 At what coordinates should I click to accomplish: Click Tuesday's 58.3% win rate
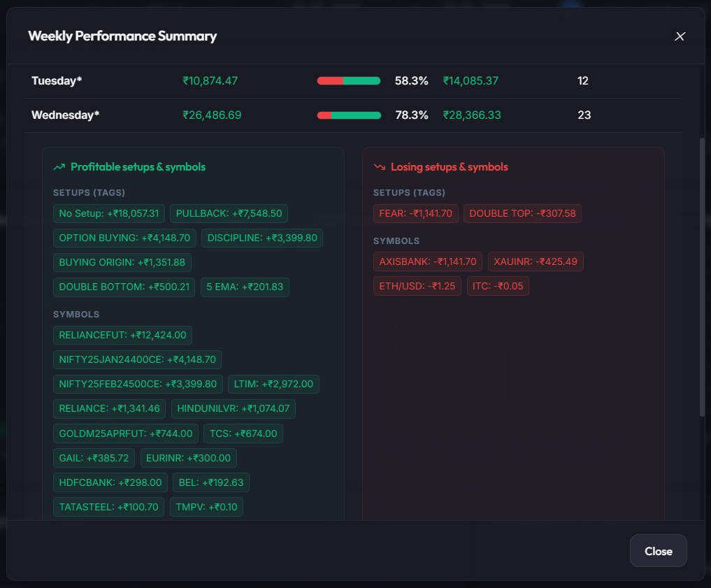411,81
